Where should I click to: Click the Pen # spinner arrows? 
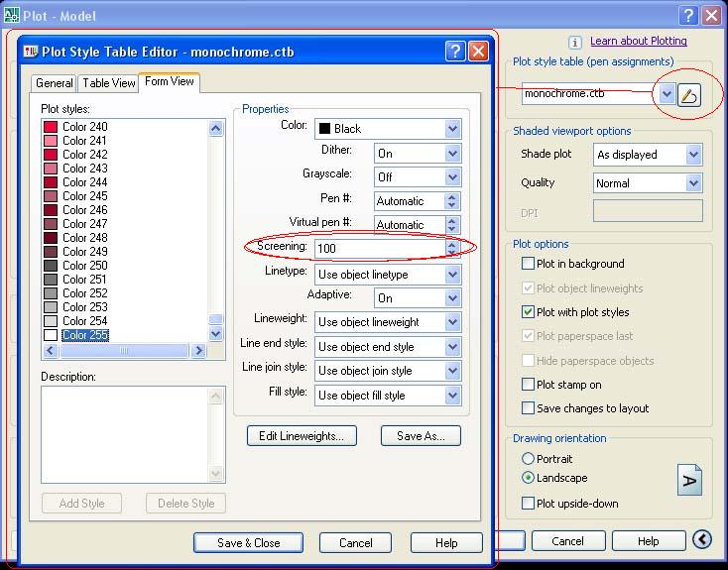pyautogui.click(x=451, y=201)
